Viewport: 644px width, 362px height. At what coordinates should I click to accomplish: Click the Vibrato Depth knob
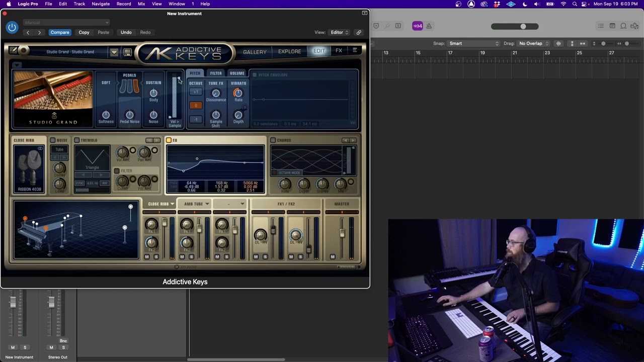click(x=238, y=115)
